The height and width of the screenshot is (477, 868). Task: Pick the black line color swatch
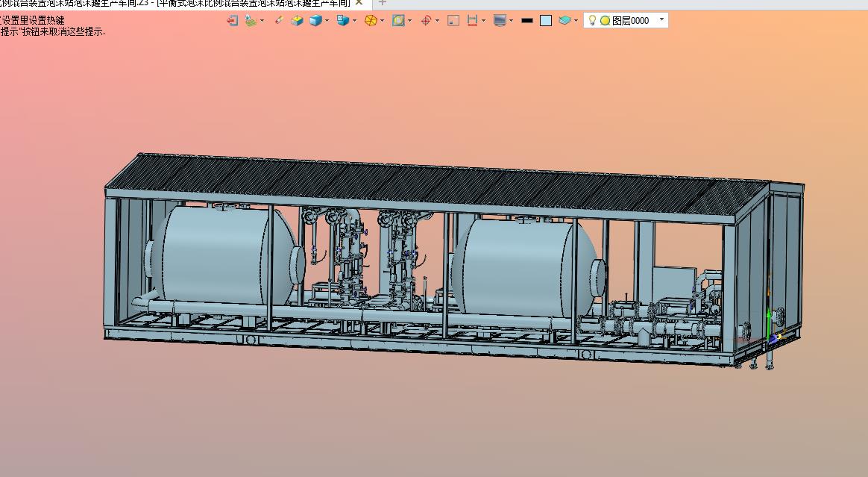(527, 20)
